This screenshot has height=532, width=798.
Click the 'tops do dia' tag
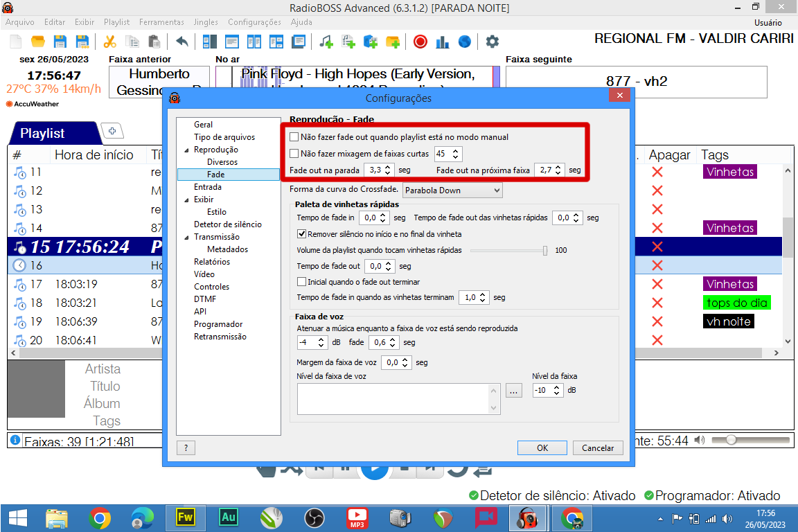coord(736,303)
